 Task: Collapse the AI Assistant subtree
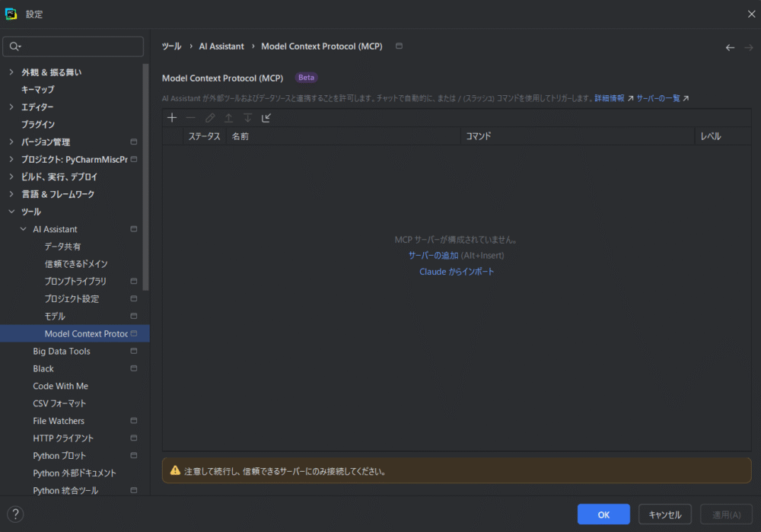pyautogui.click(x=23, y=229)
